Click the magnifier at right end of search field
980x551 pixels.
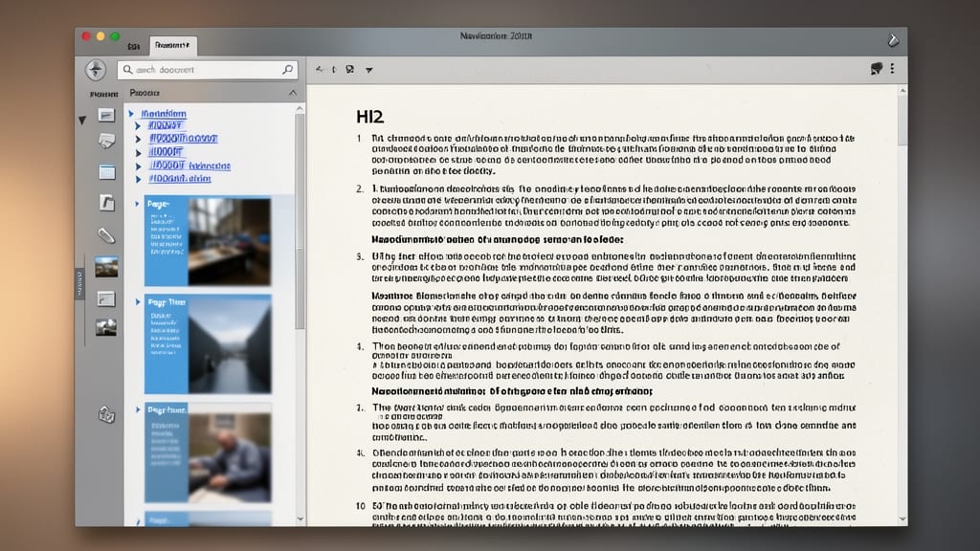pos(287,69)
